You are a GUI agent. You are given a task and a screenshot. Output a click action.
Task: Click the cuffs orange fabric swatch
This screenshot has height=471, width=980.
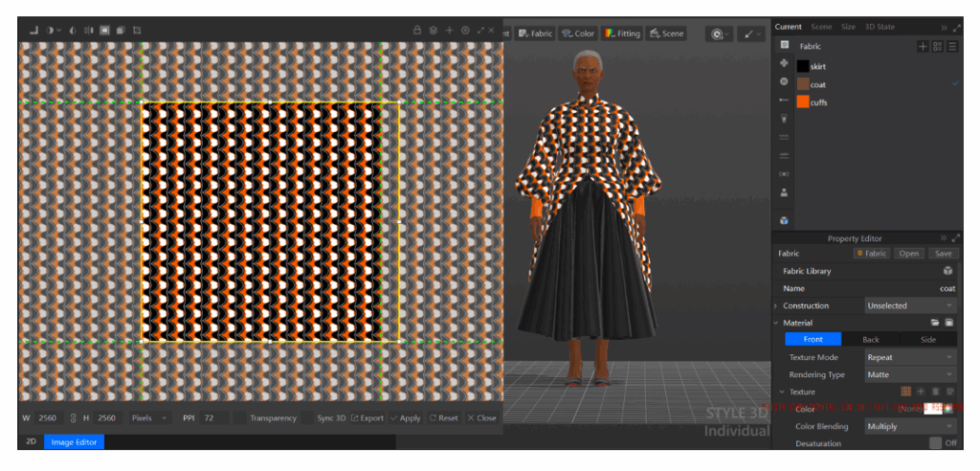[x=803, y=102]
